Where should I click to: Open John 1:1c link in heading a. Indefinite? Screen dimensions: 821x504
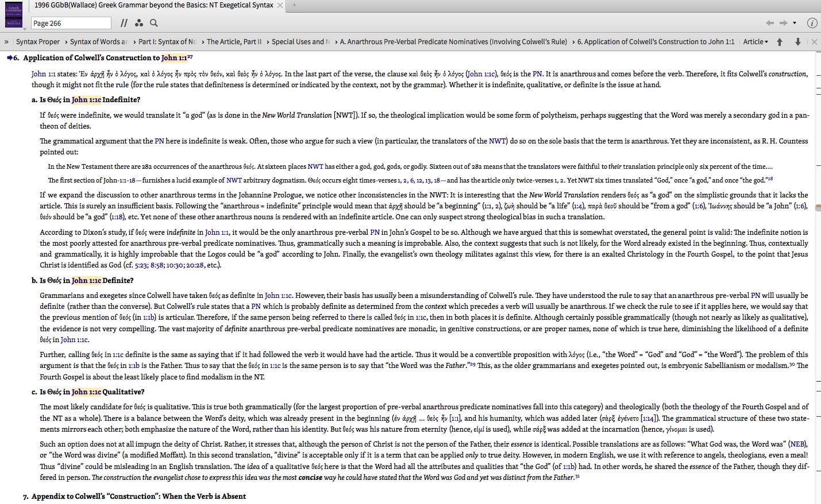click(x=86, y=100)
